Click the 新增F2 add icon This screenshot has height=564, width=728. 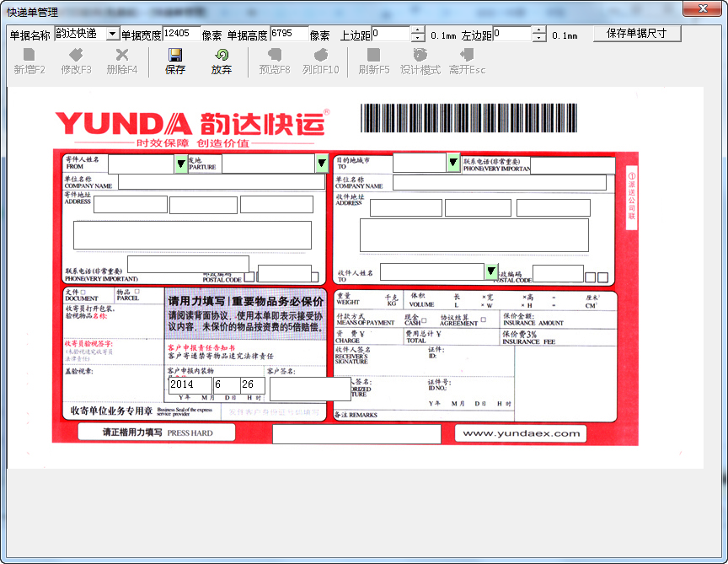click(29, 61)
